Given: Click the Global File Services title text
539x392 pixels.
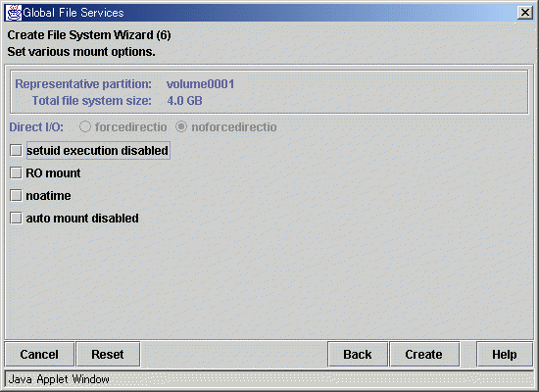Looking at the screenshot, I should click(73, 13).
